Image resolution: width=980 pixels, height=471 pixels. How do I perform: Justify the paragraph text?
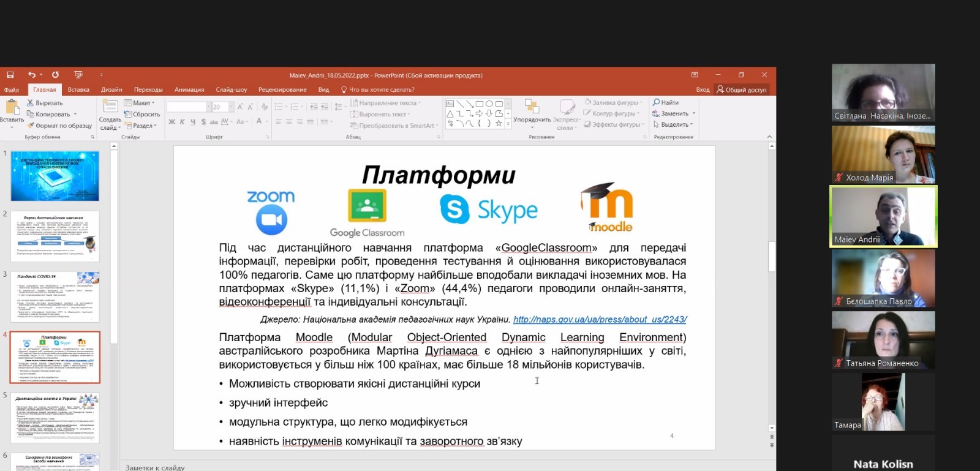[310, 122]
